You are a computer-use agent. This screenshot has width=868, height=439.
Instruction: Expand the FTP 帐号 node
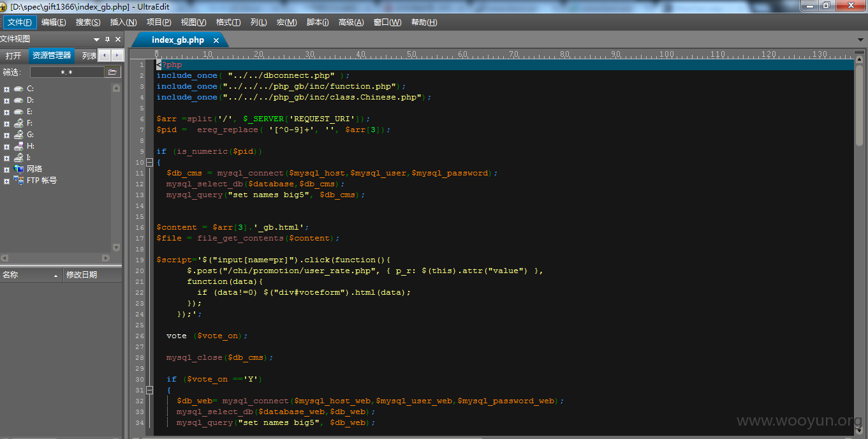coord(6,181)
